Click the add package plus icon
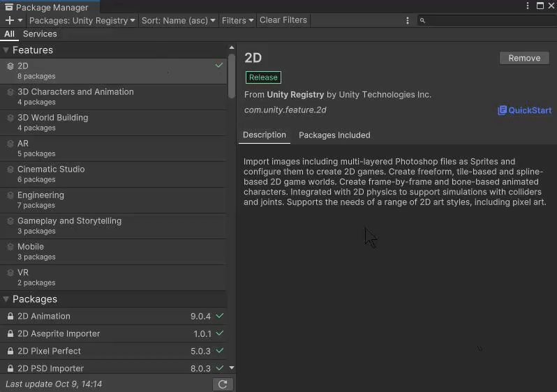Screen dimensions: 557x392 coord(10,20)
